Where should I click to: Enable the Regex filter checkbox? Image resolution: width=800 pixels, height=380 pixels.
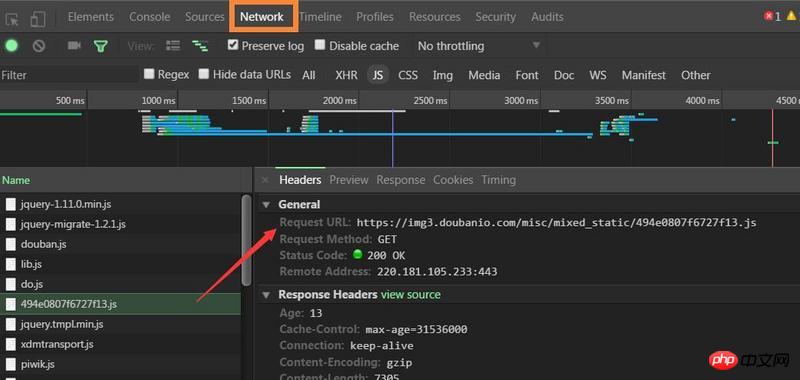(x=149, y=74)
